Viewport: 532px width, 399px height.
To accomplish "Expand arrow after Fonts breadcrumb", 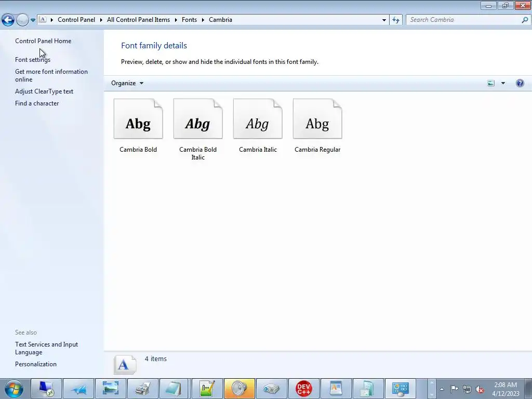I will 203,20.
